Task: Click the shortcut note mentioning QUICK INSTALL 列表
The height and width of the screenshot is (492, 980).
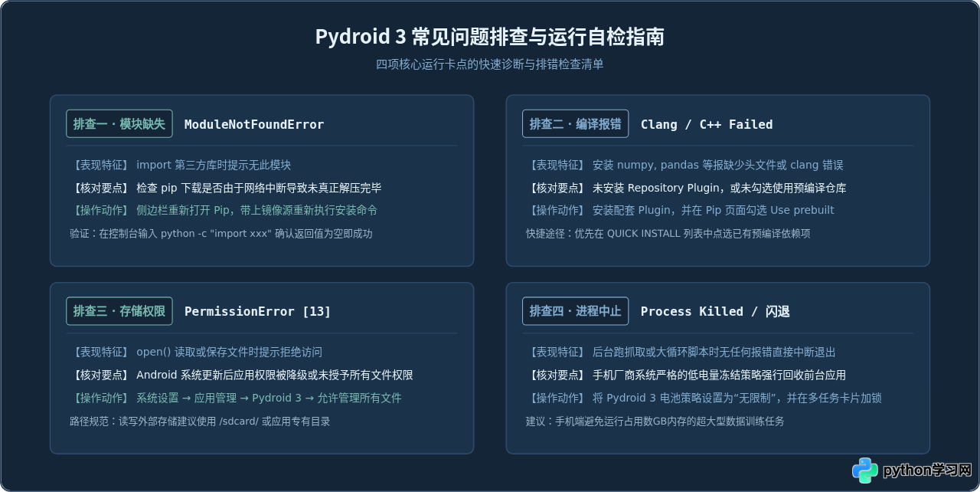Action: 668,234
